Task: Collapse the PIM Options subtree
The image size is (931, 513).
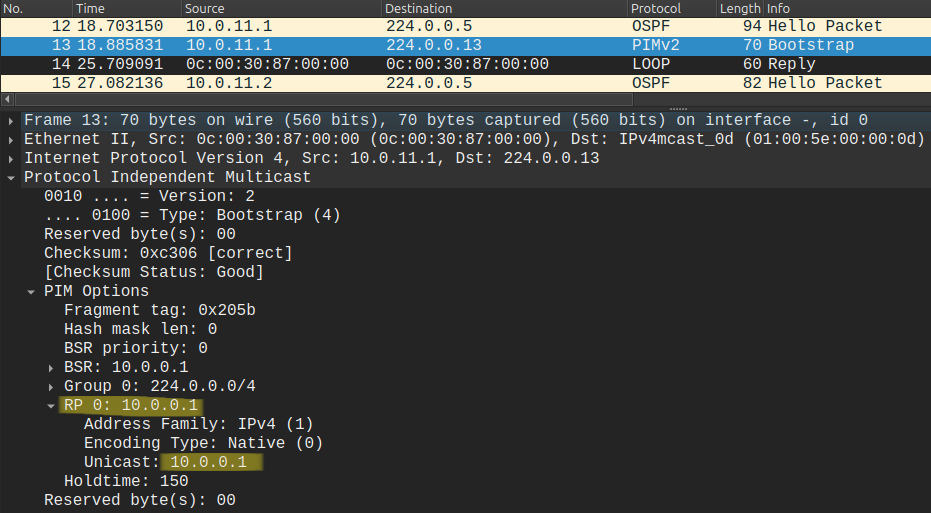Action: point(31,291)
